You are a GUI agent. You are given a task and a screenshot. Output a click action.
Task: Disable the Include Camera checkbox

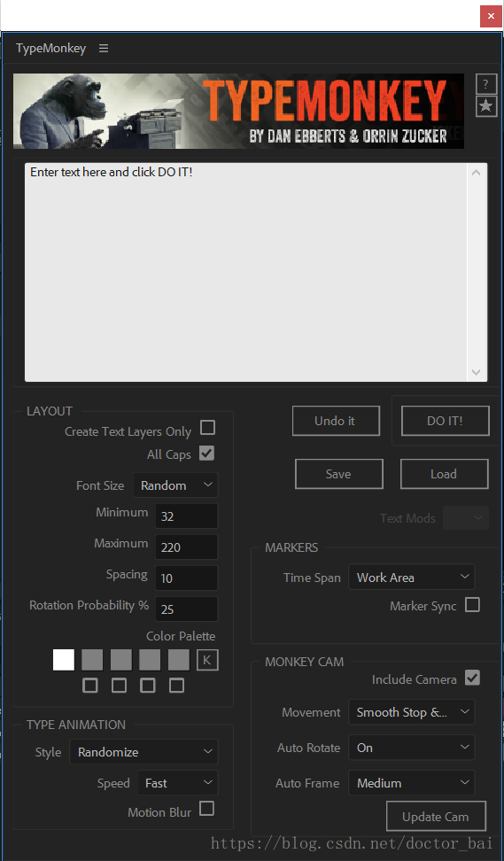(472, 678)
